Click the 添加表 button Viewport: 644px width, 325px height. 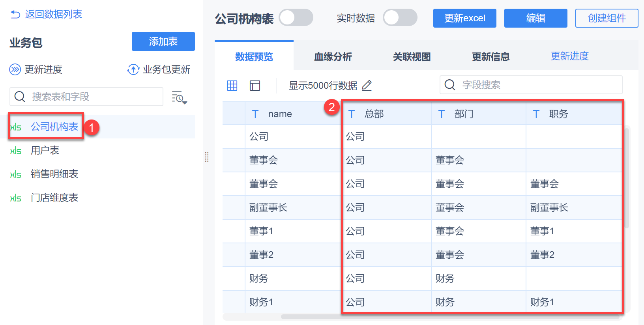tap(163, 41)
